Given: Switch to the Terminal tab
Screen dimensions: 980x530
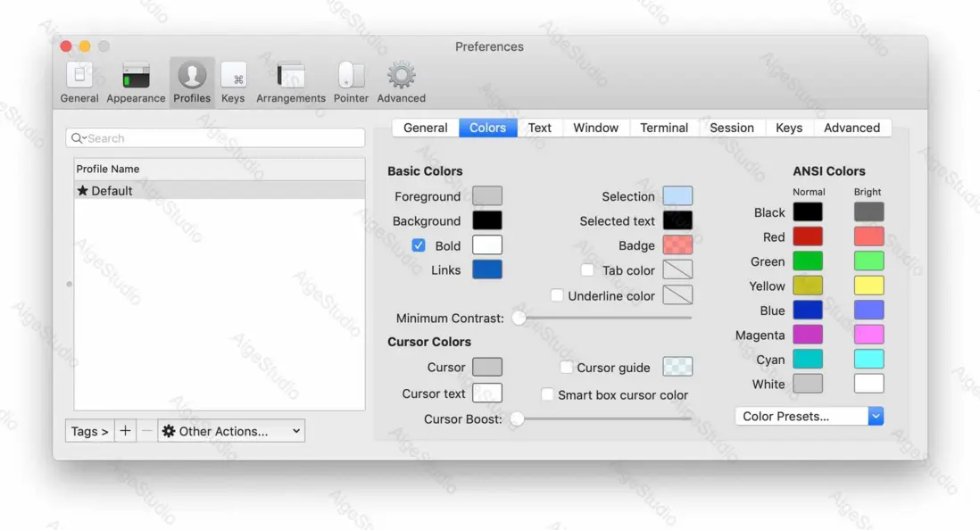Looking at the screenshot, I should pos(663,128).
